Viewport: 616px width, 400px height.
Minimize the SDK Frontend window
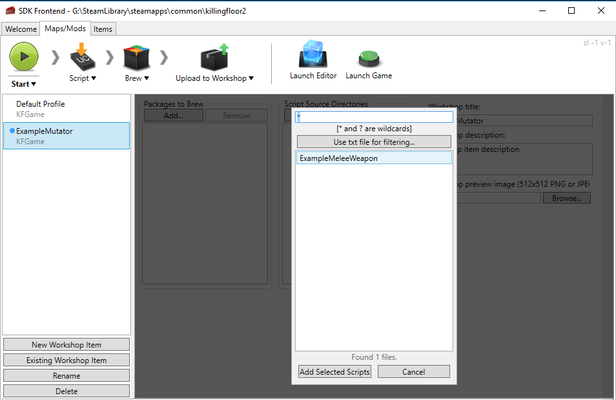tap(543, 11)
